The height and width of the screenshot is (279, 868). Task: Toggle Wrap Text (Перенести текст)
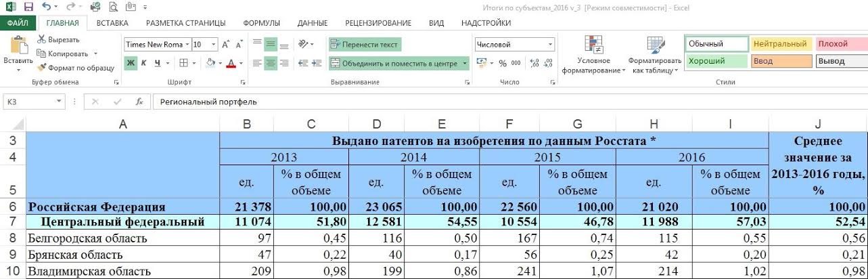(365, 45)
